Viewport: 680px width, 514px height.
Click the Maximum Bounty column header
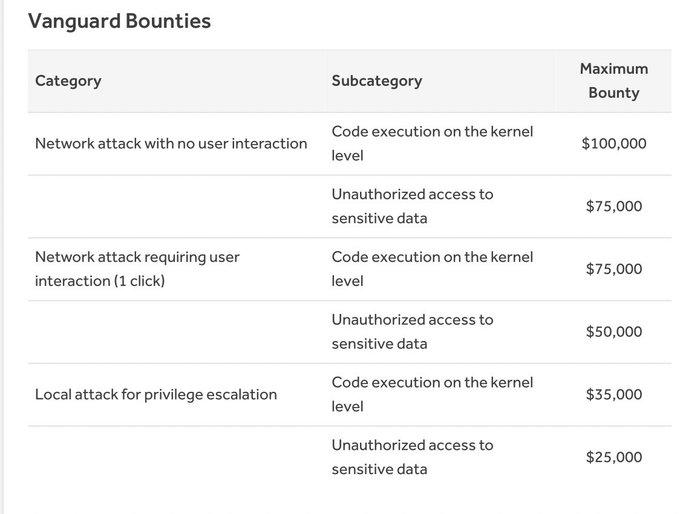(x=614, y=81)
